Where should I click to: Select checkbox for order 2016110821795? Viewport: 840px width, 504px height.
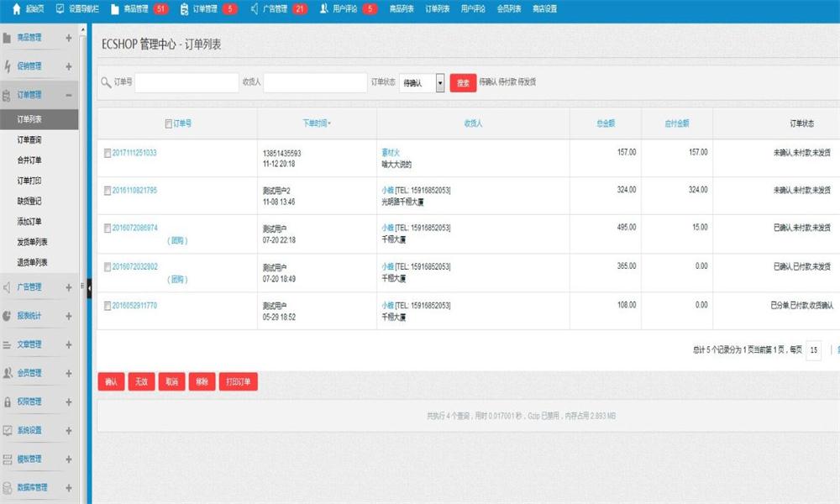tap(107, 191)
